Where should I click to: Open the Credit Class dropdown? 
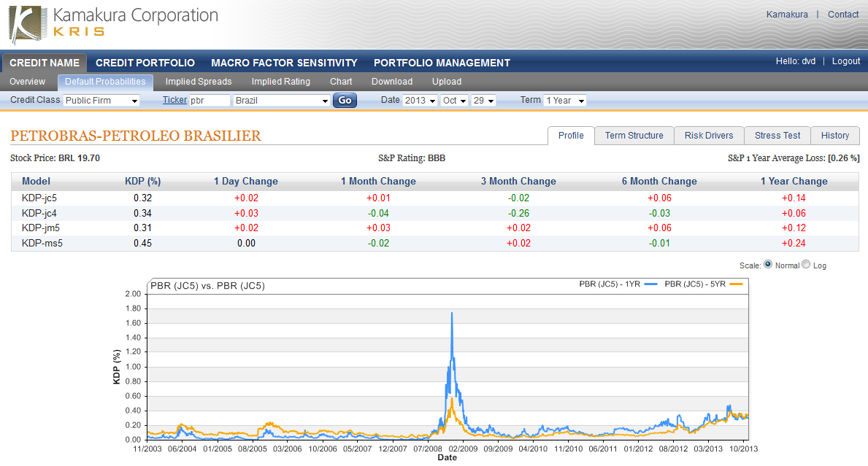(x=101, y=101)
